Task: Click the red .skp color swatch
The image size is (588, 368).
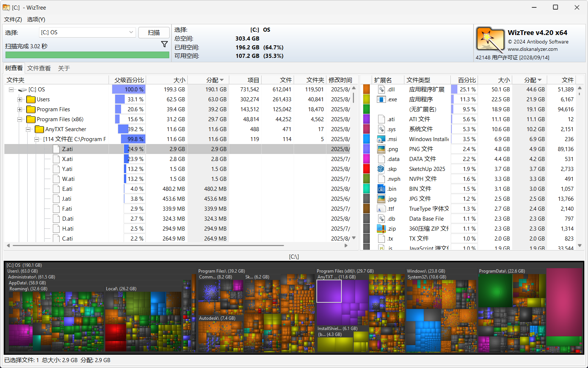Action: click(366, 169)
